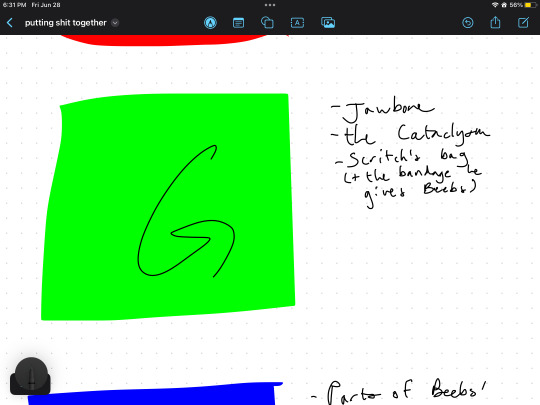Open the share icon
540x405 pixels.
pos(495,22)
